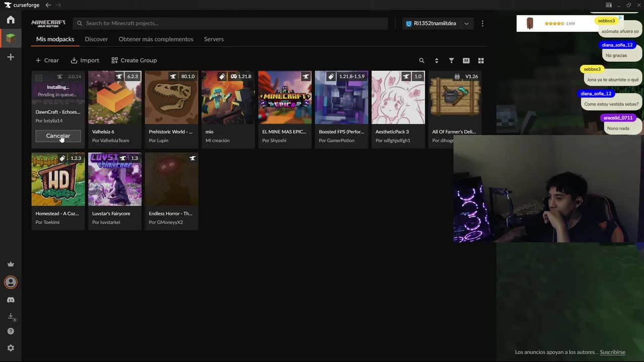The height and width of the screenshot is (362, 644).
Task: Go forward with the right arrow
Action: click(x=58, y=5)
